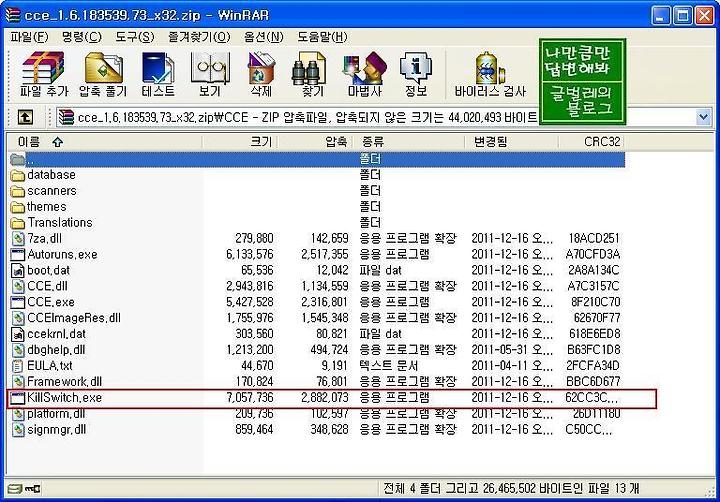The width and height of the screenshot is (720, 502).
Task: Select the platform.dll file name
Action: pos(56,414)
